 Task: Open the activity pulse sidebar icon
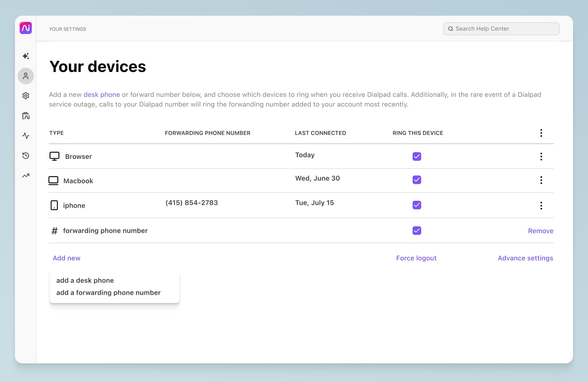pos(26,136)
